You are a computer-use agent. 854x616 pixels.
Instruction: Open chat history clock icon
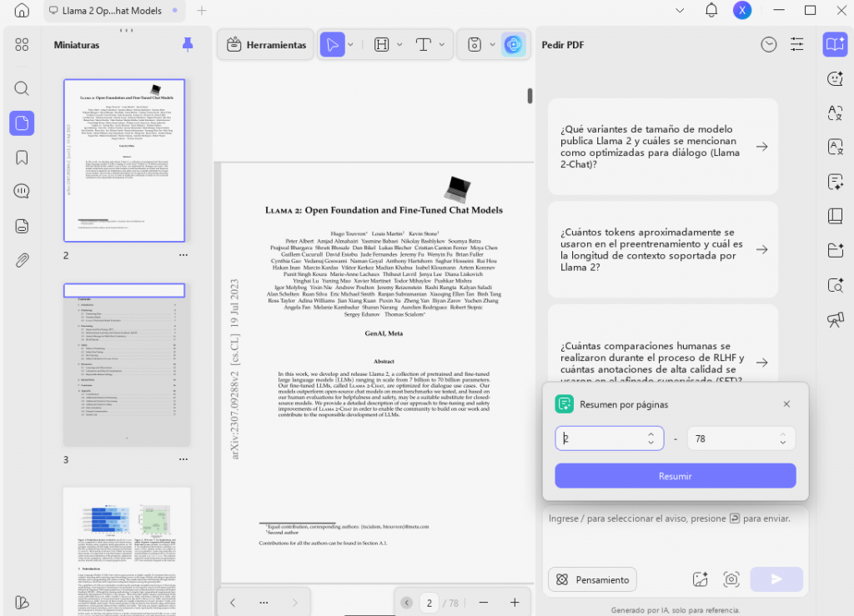[768, 45]
